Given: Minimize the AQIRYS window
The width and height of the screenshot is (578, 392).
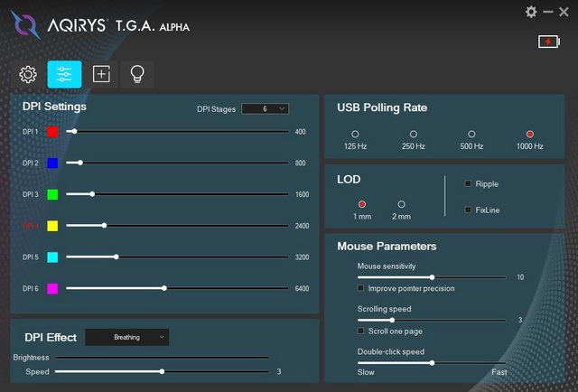Looking at the screenshot, I should click(548, 12).
